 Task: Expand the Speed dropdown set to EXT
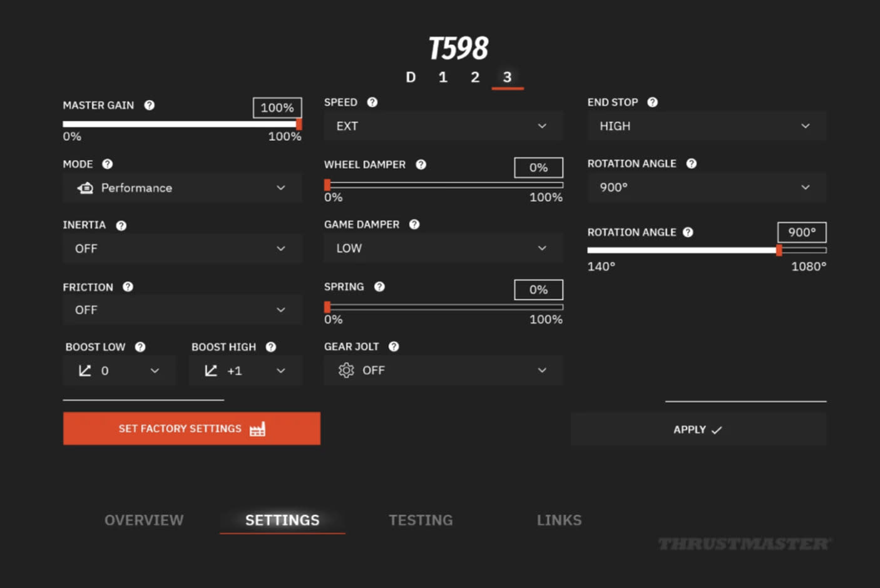444,126
